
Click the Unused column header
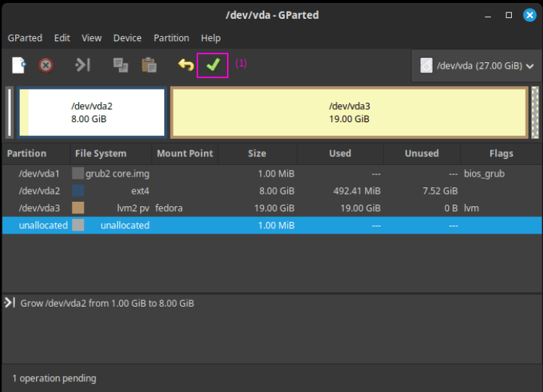click(422, 153)
